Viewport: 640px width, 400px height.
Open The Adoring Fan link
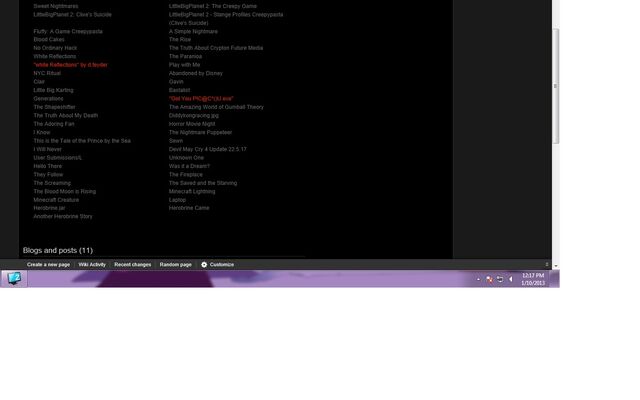click(54, 124)
